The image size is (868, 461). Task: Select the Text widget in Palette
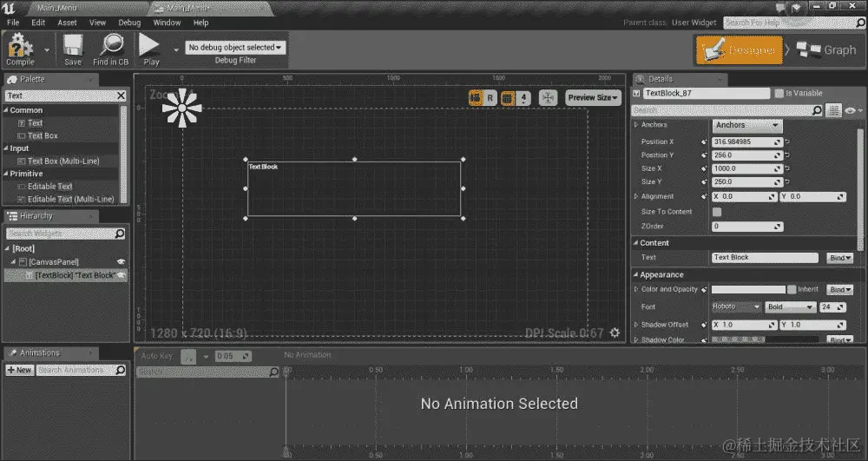coord(35,123)
